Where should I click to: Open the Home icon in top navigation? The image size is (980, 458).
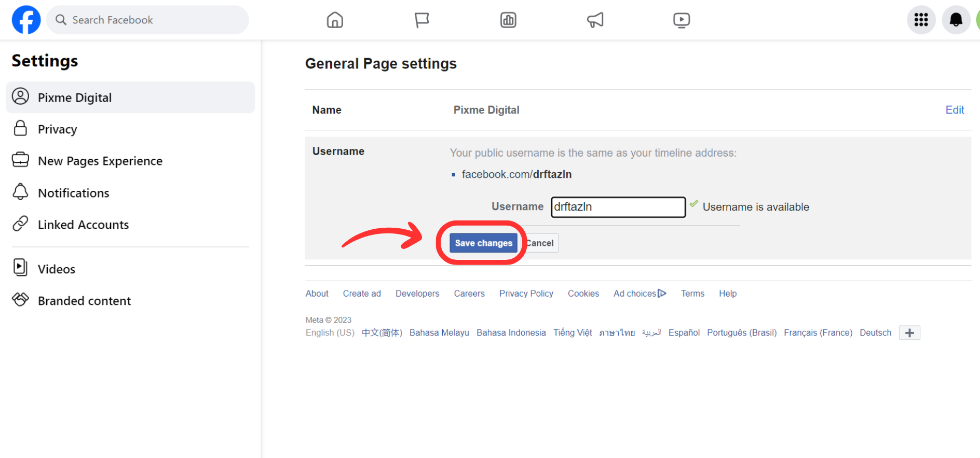click(335, 20)
